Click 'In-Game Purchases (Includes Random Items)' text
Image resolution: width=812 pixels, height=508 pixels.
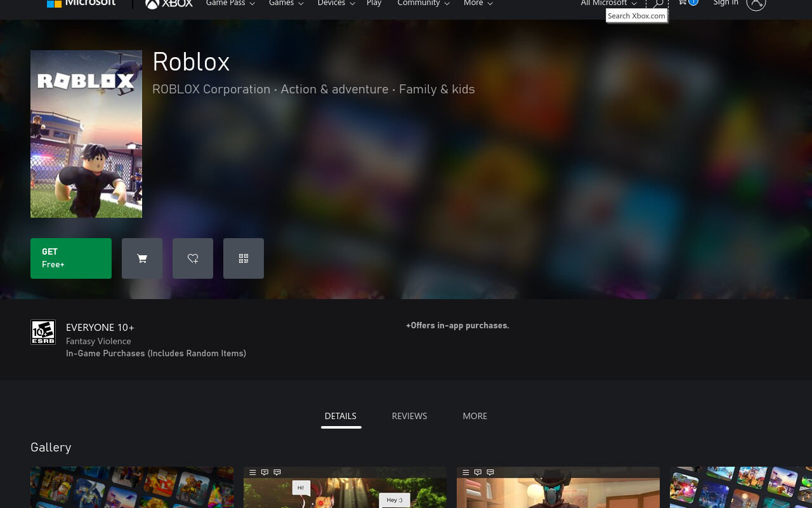pyautogui.click(x=156, y=353)
